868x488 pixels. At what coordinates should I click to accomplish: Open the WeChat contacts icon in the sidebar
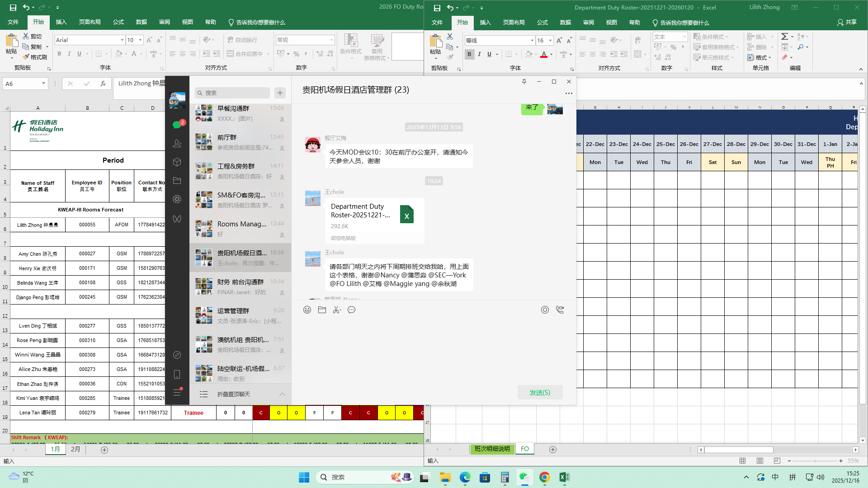click(177, 143)
